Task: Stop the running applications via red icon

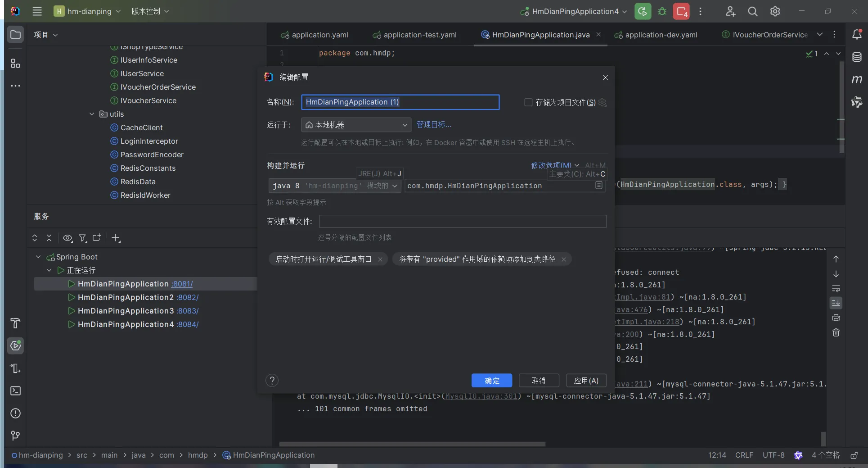Action: point(681,11)
